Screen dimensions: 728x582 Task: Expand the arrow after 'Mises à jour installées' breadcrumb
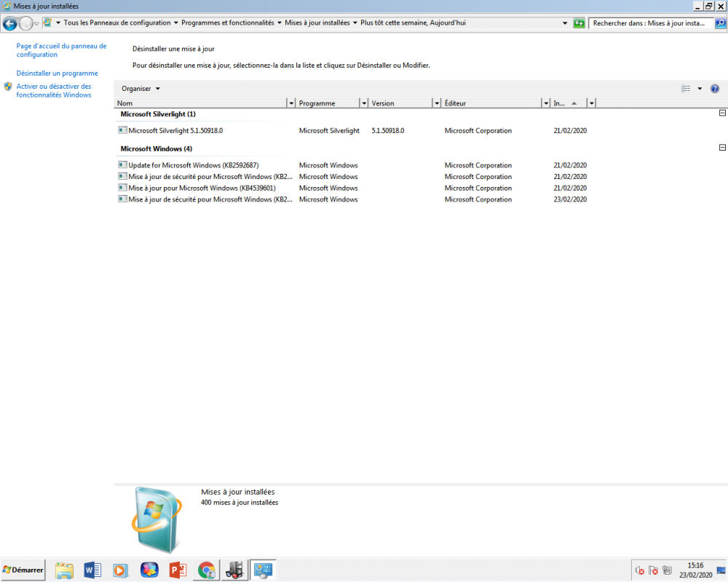point(355,23)
